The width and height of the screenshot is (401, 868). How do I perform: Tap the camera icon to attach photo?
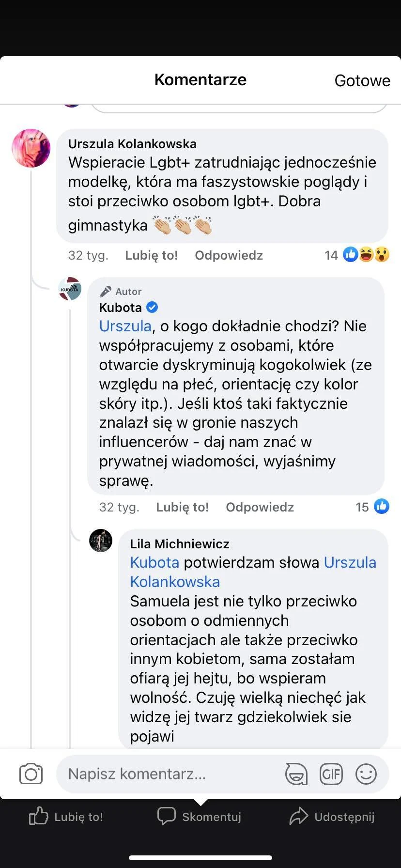[x=31, y=774]
